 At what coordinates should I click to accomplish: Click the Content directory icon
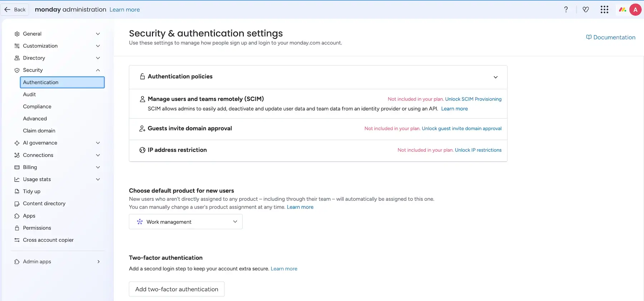(17, 204)
